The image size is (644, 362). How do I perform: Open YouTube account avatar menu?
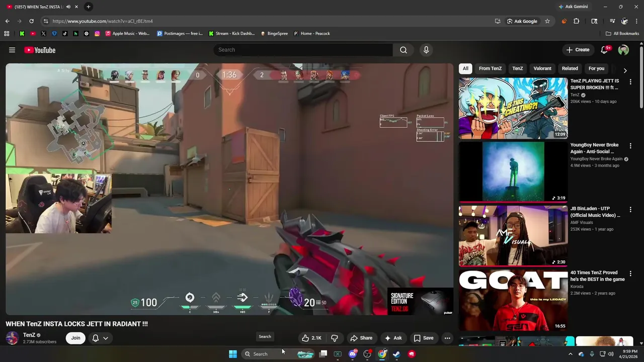coord(623,50)
